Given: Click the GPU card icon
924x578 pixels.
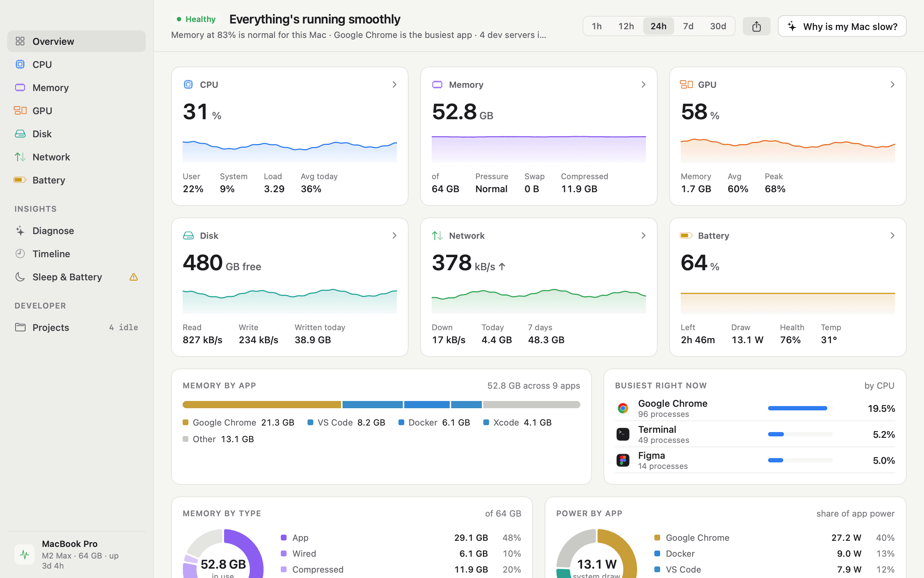Looking at the screenshot, I should (687, 85).
